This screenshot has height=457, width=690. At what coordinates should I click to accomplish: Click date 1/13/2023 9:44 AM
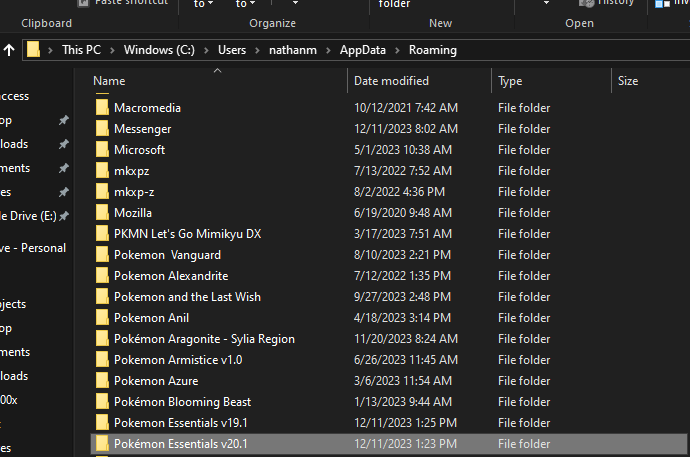403,402
